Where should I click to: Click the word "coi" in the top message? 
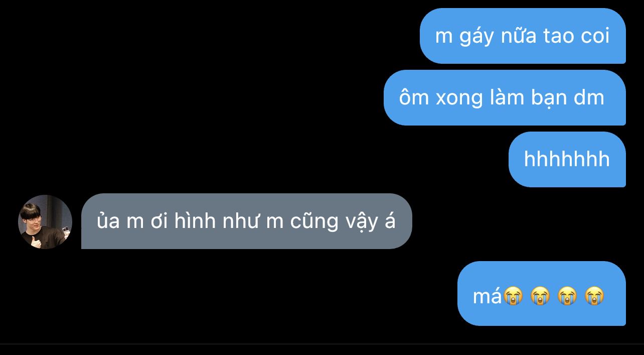coord(595,36)
